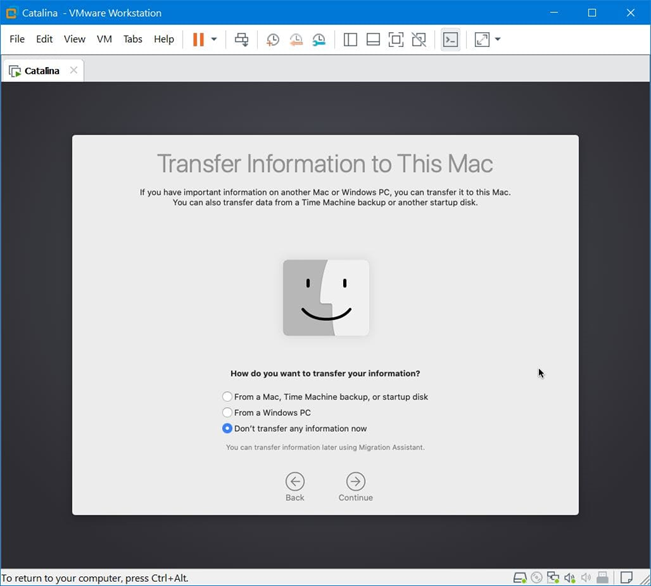
Task: Show the console view
Action: [x=450, y=39]
